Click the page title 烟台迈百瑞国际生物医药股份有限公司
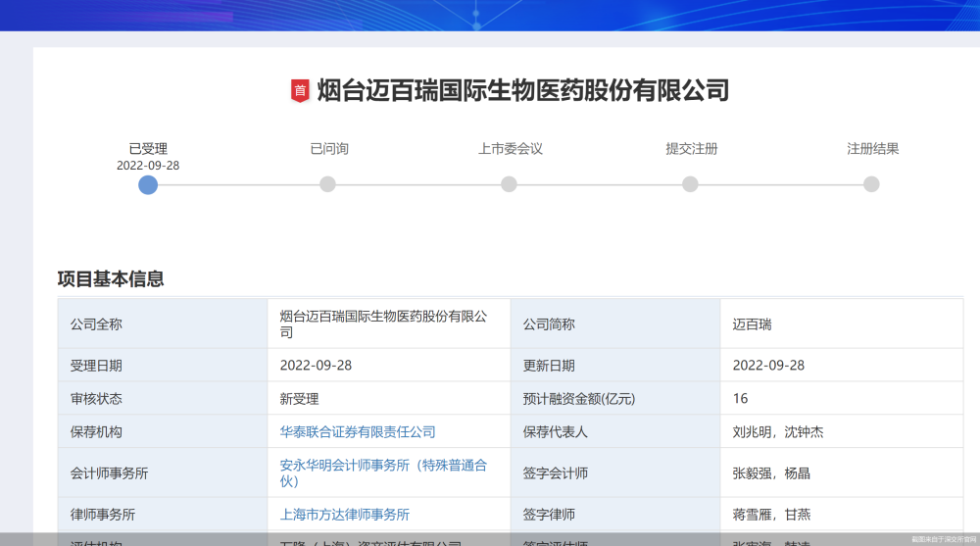This screenshot has width=980, height=546. pos(523,91)
